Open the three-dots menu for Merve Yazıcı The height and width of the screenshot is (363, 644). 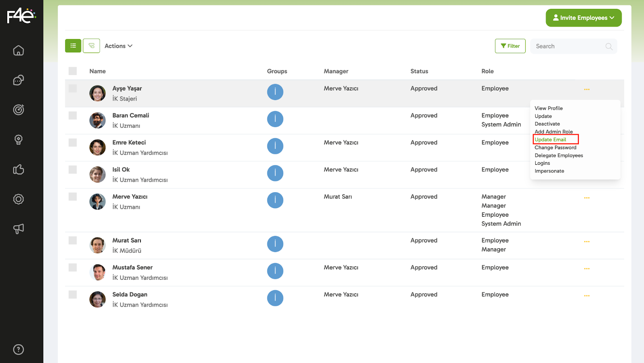point(586,198)
